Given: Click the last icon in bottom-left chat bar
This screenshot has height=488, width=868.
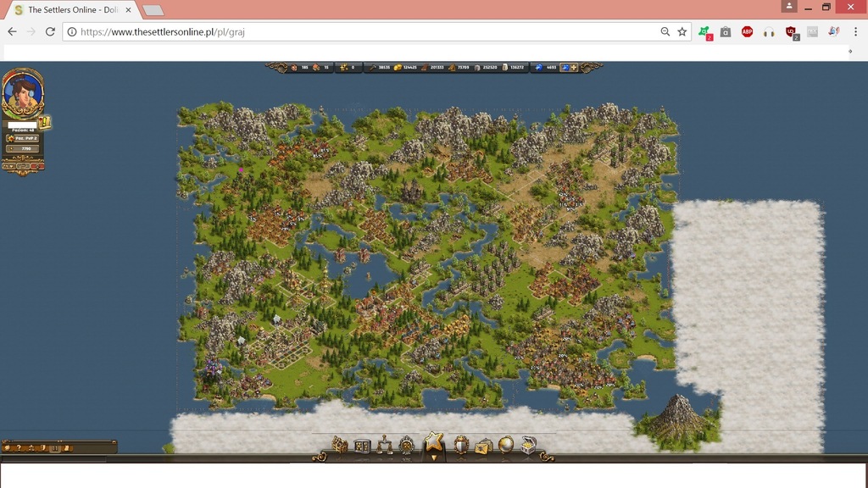Looking at the screenshot, I should (x=67, y=447).
